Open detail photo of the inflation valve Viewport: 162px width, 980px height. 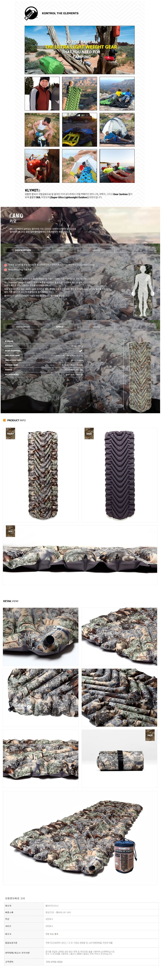[x=41, y=636]
